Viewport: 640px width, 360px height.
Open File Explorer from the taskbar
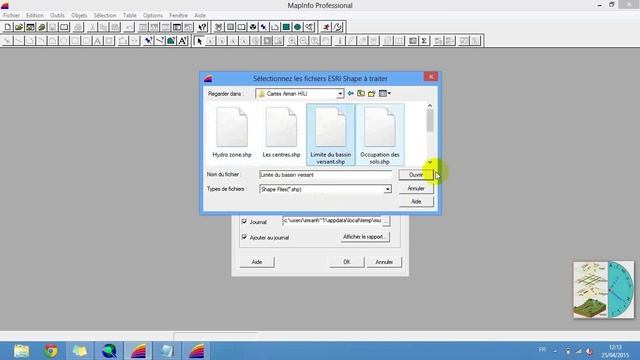tap(21, 351)
